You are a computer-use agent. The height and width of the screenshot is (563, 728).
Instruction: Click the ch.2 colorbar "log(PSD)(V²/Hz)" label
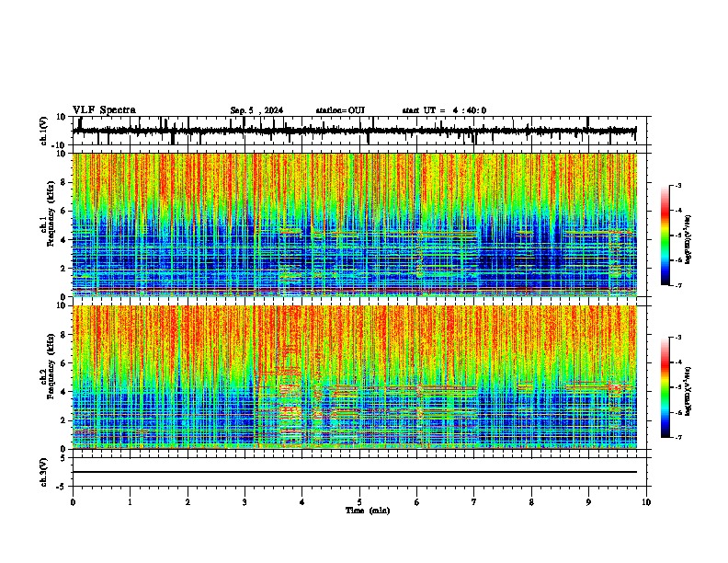tap(688, 391)
